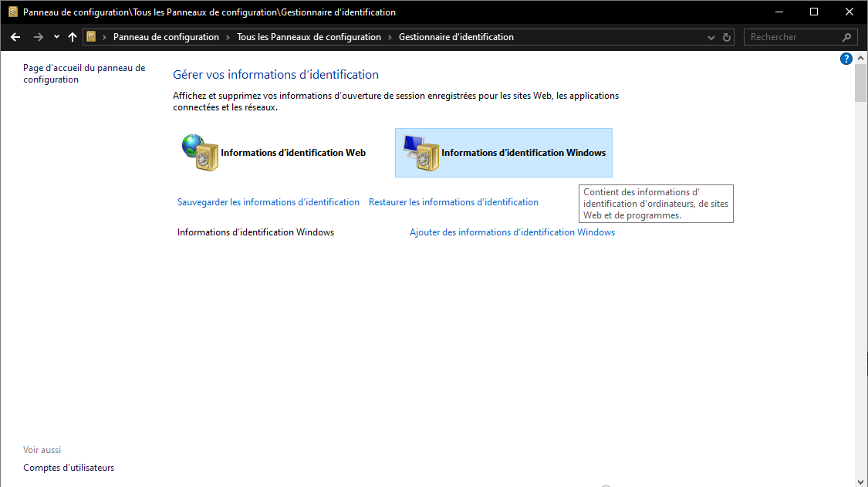Select Informations d'identification Web tile
This screenshot has height=487, width=868.
click(x=292, y=153)
